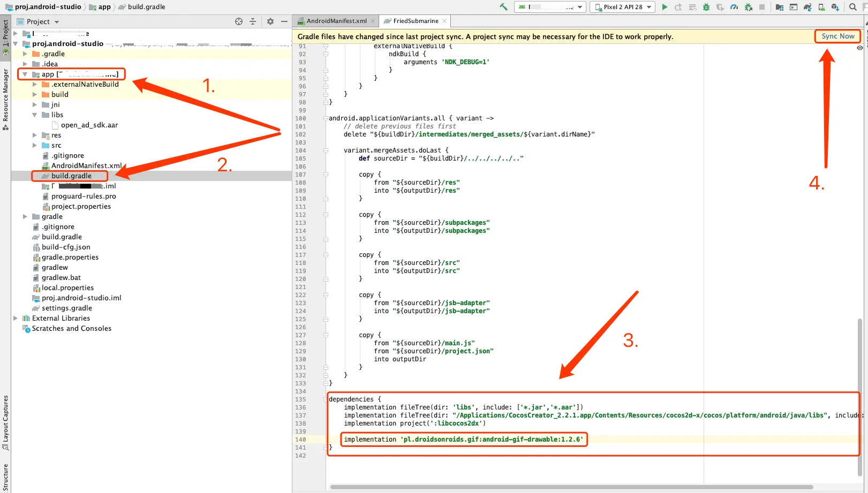The image size is (868, 493).
Task: Click the grey Stop square icon
Action: [x=762, y=7]
